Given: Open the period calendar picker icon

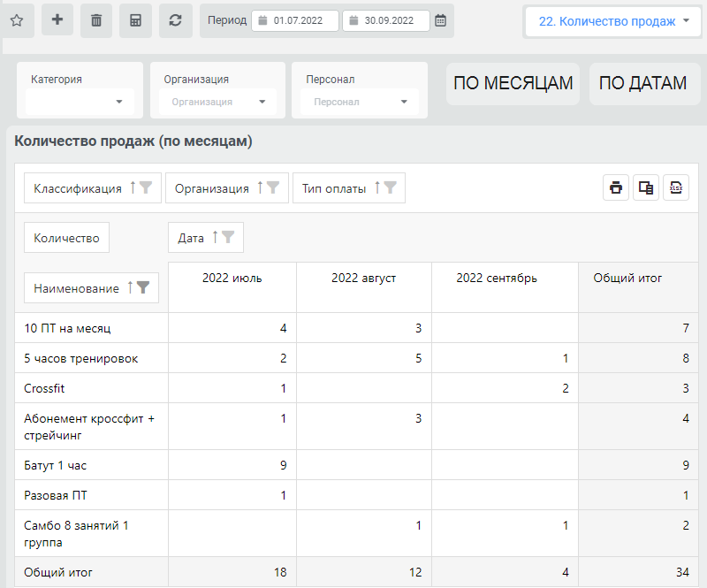Looking at the screenshot, I should [x=440, y=20].
